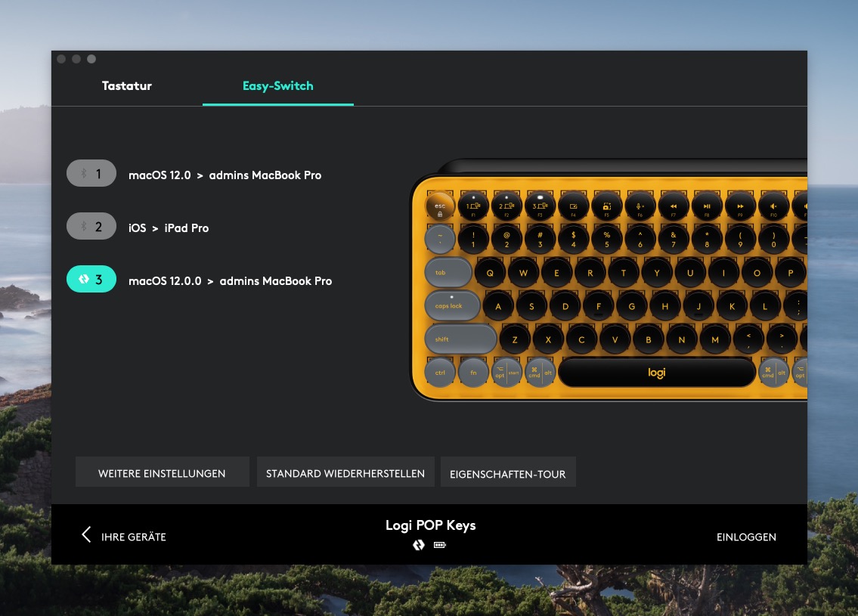Click the left cmd/alt key
The image size is (858, 616).
click(541, 373)
